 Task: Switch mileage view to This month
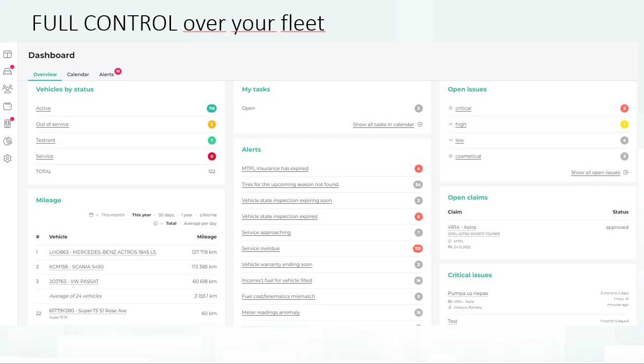112,215
